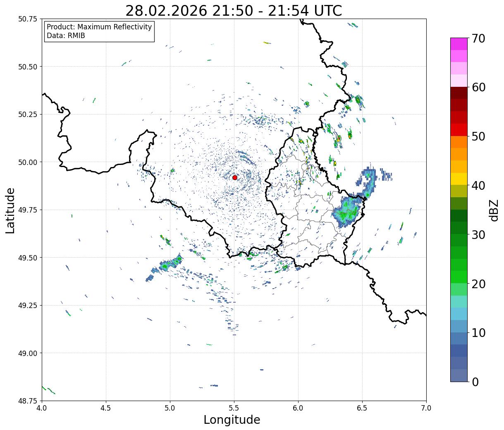Pick the magenta swatch at colorbar top
This screenshot has height=430, width=504.
(x=459, y=44)
